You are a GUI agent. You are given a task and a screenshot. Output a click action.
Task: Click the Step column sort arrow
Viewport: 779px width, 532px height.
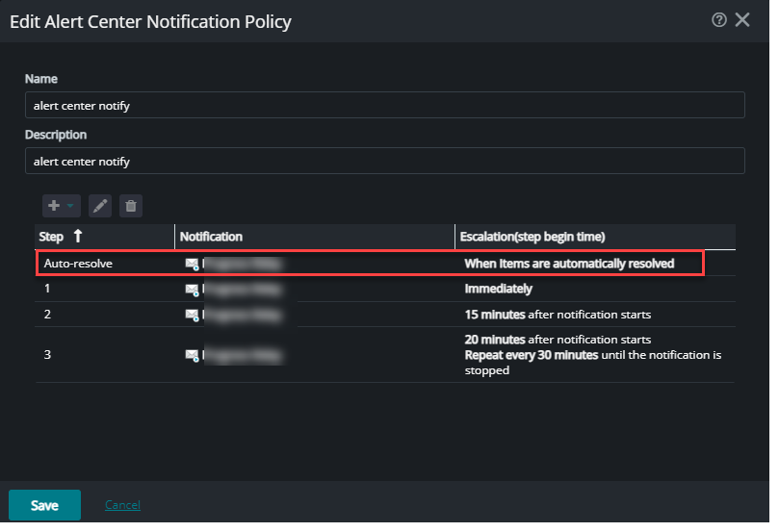[x=78, y=237]
